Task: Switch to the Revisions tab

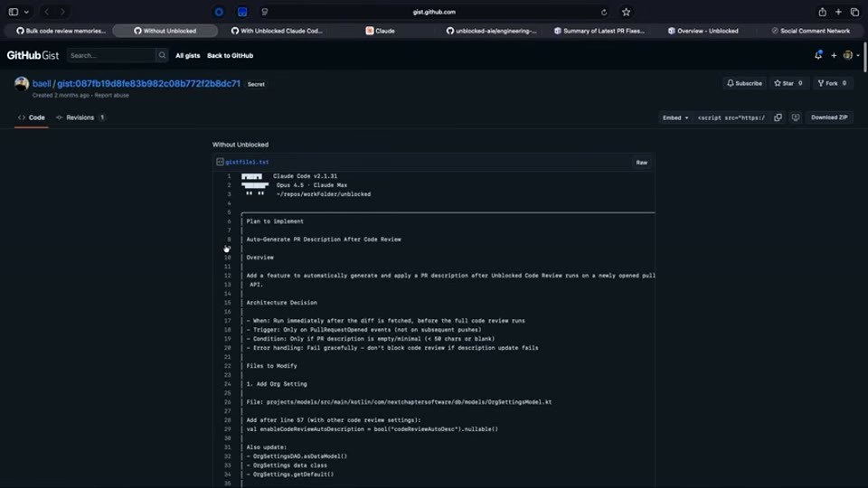Action: [x=80, y=117]
